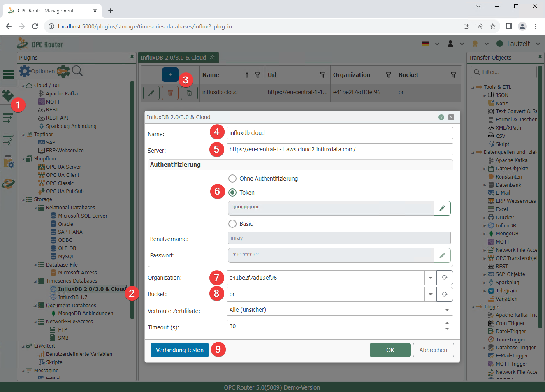The width and height of the screenshot is (545, 392).
Task: Open the planet icon in left sidebar
Action: [x=8, y=183]
